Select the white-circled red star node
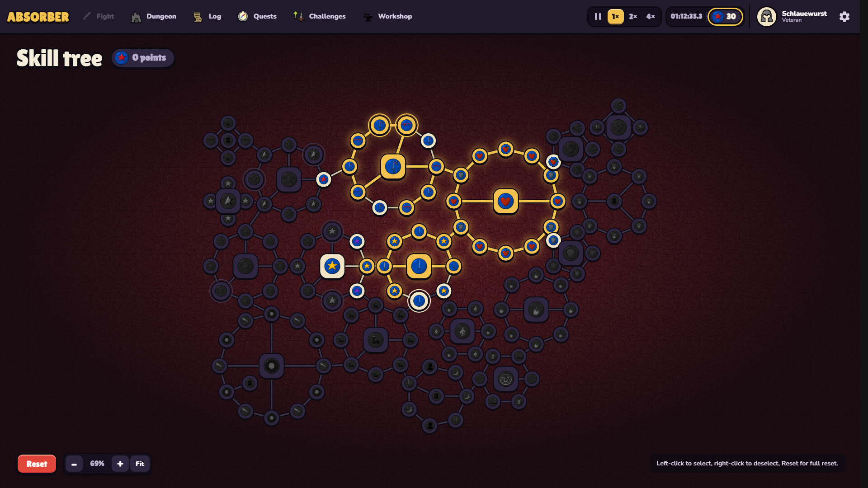The image size is (868, 488). coord(323,179)
